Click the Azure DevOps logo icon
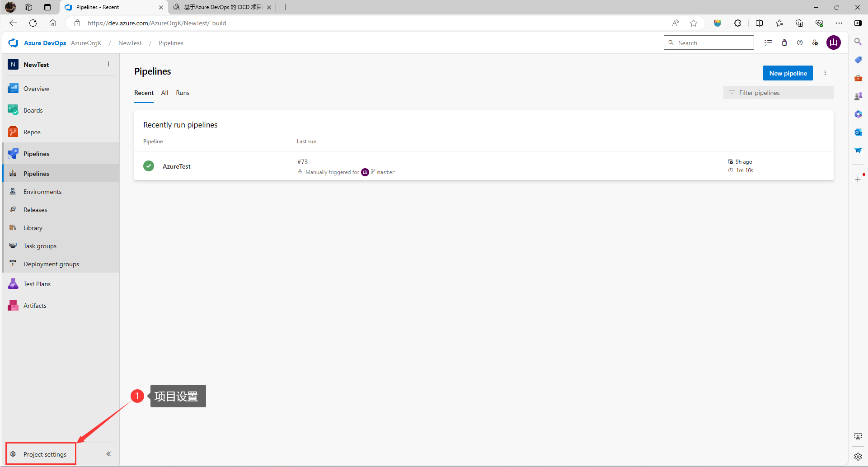Image resolution: width=868 pixels, height=467 pixels. pyautogui.click(x=14, y=43)
